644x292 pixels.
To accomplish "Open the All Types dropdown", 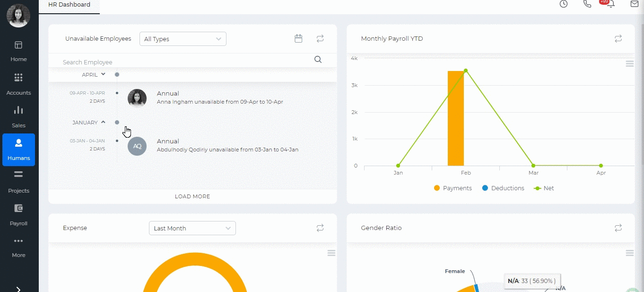I will tap(183, 39).
